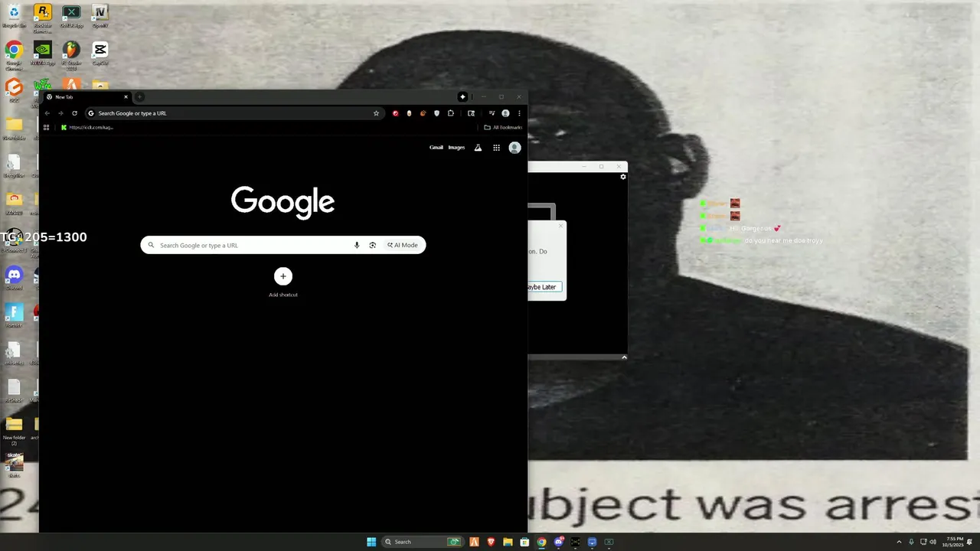Image resolution: width=980 pixels, height=551 pixels.
Task: Open the Extensions puzzle-piece menu
Action: point(450,113)
